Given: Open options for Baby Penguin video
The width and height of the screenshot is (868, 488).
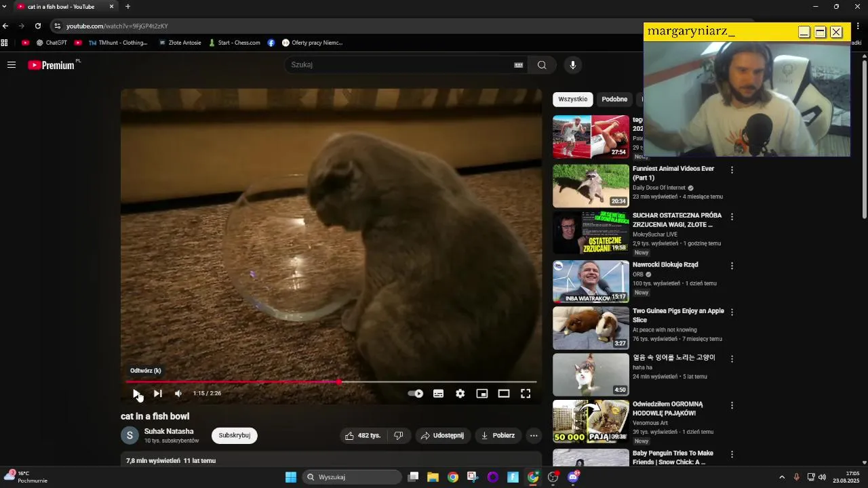Looking at the screenshot, I should click(x=732, y=454).
